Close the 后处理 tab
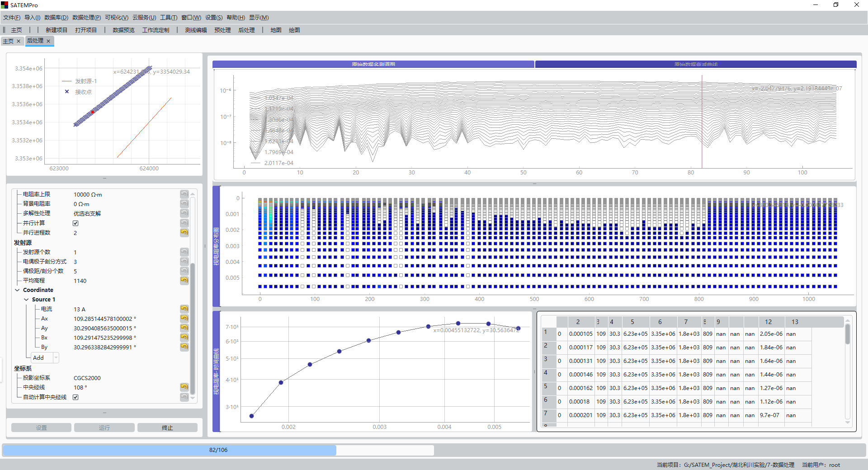Image resolution: width=868 pixels, height=470 pixels. 48,41
